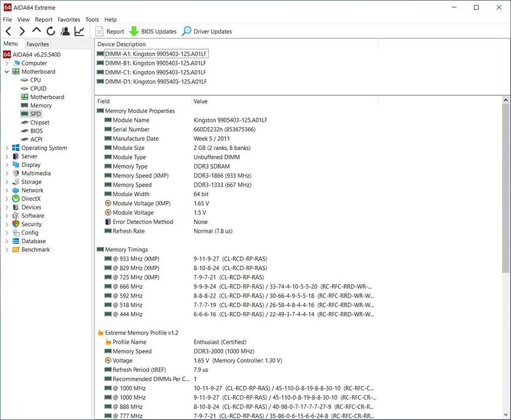
Task: Expand the Computer tree node
Action: click(7, 63)
